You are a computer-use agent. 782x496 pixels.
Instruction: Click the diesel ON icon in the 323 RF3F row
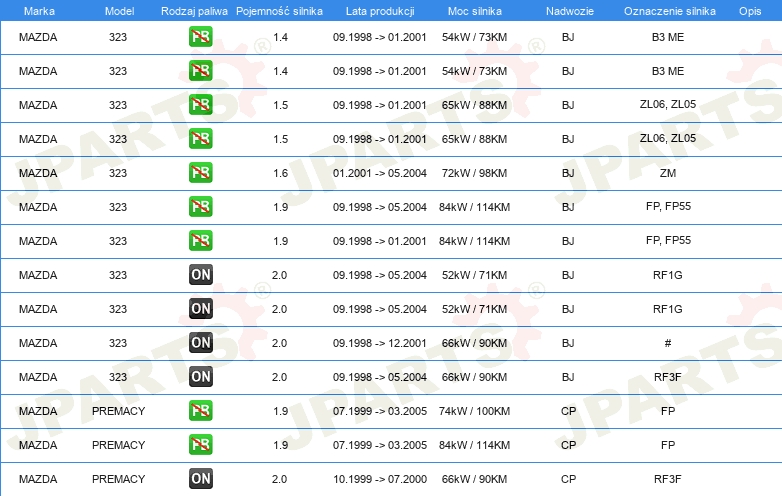pos(200,376)
